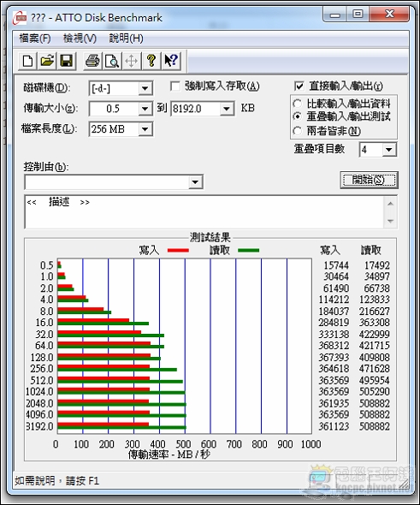The height and width of the screenshot is (505, 420).
Task: Click inside the 描述 description text box
Action: pos(204,211)
